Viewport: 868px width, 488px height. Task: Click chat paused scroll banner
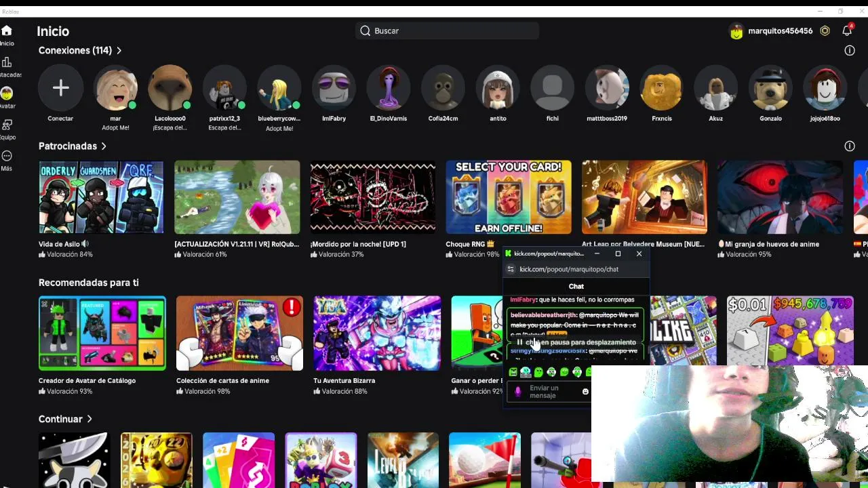(576, 342)
